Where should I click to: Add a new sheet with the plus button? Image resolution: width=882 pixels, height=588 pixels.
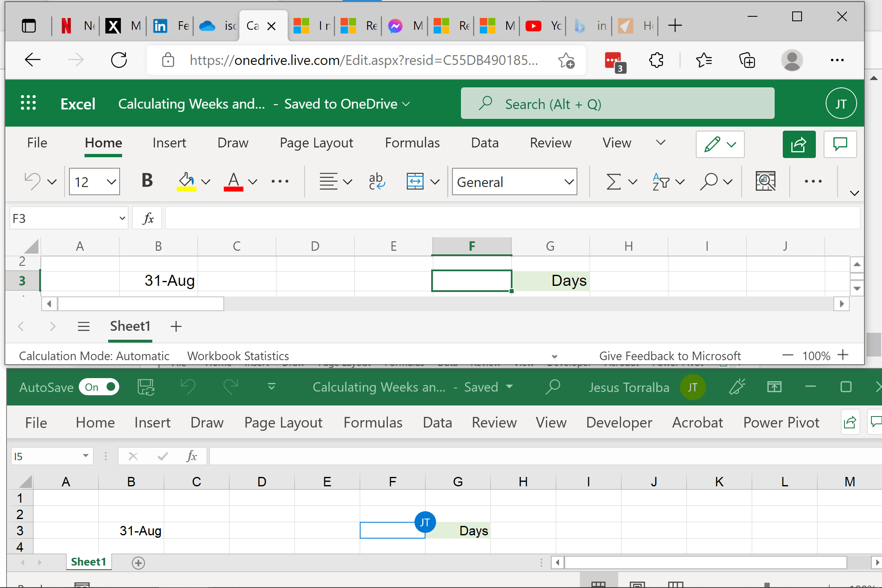[x=176, y=326]
